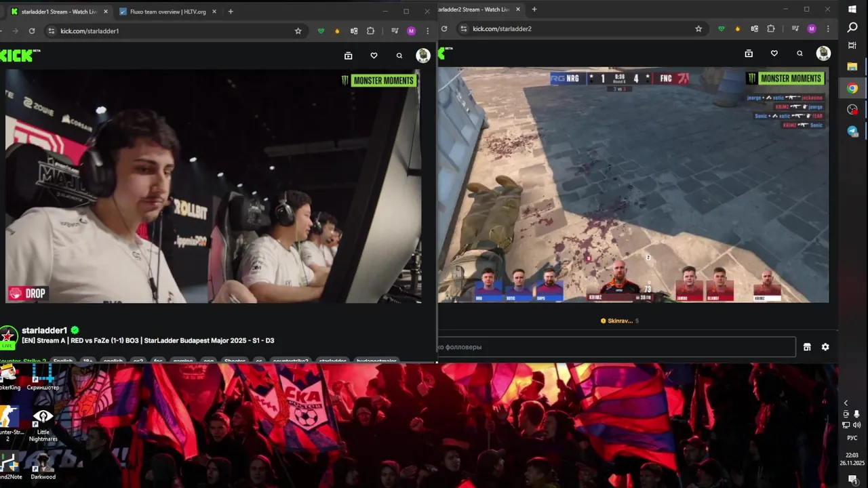Open media controls icon in left browser window

pyautogui.click(x=395, y=30)
